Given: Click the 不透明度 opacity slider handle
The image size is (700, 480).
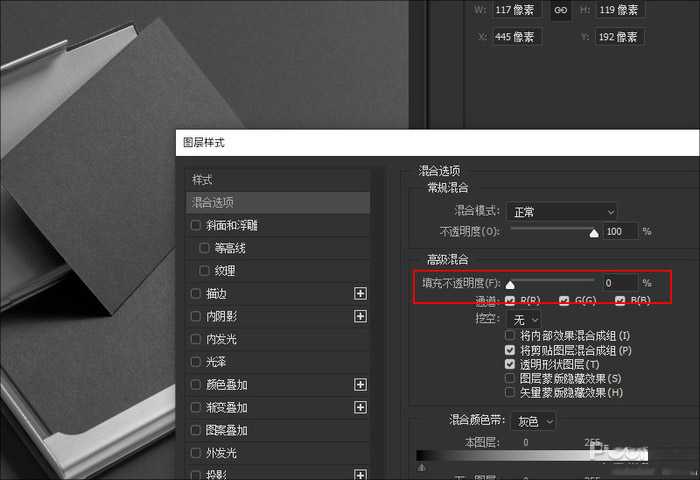Looking at the screenshot, I should [594, 233].
